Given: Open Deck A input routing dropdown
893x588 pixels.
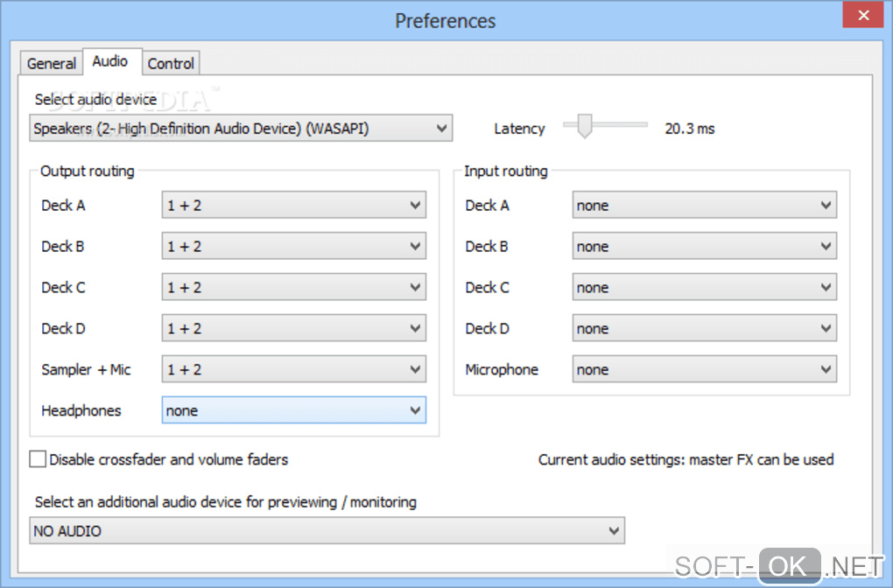Looking at the screenshot, I should click(704, 206).
